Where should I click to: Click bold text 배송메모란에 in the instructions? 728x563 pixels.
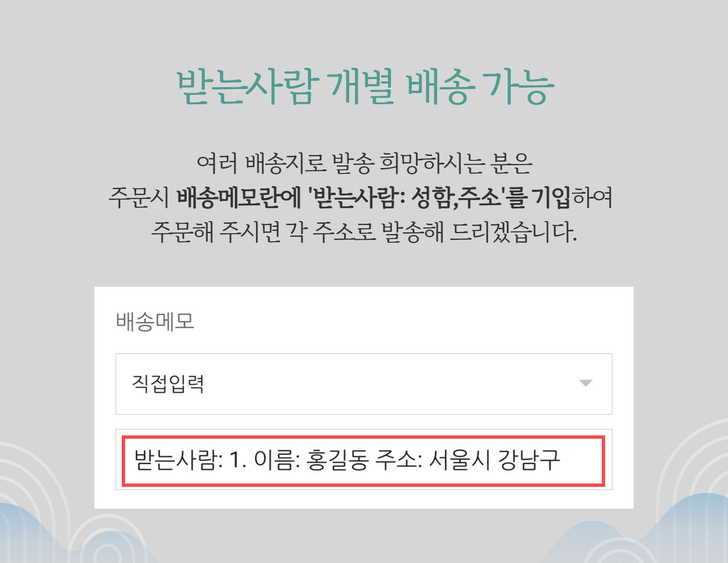click(x=238, y=198)
